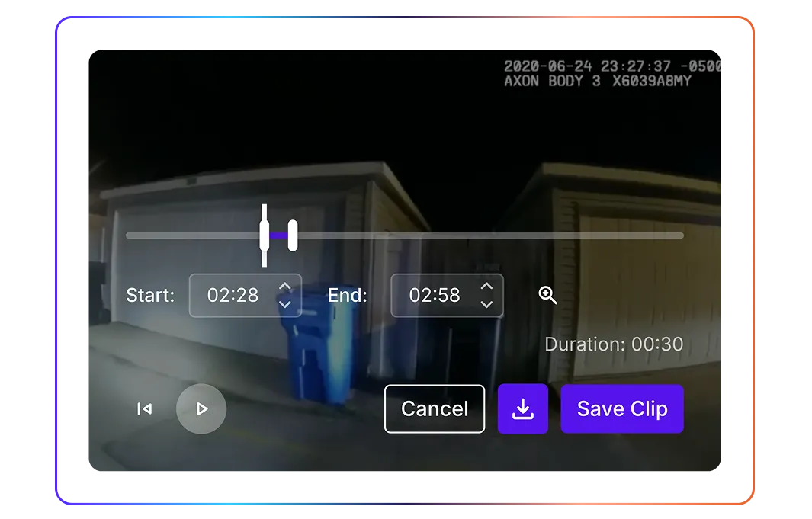Increase the Start time with the up arrow
Screen dimensions: 812x519
(x=285, y=286)
